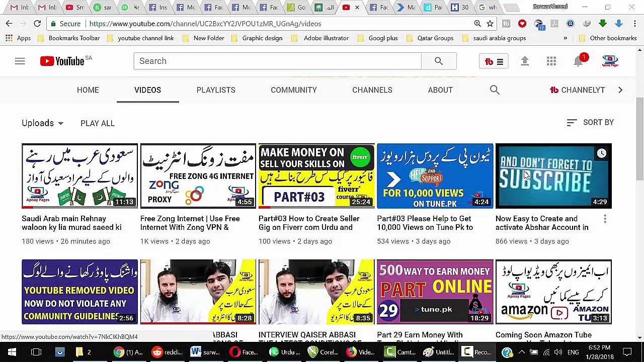Show more channel tabs with right chevron

click(620, 90)
